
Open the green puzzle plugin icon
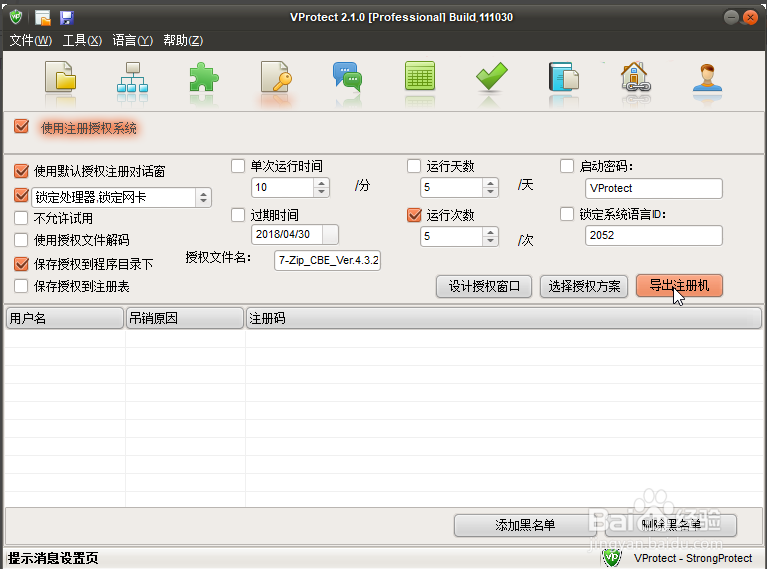pyautogui.click(x=203, y=77)
